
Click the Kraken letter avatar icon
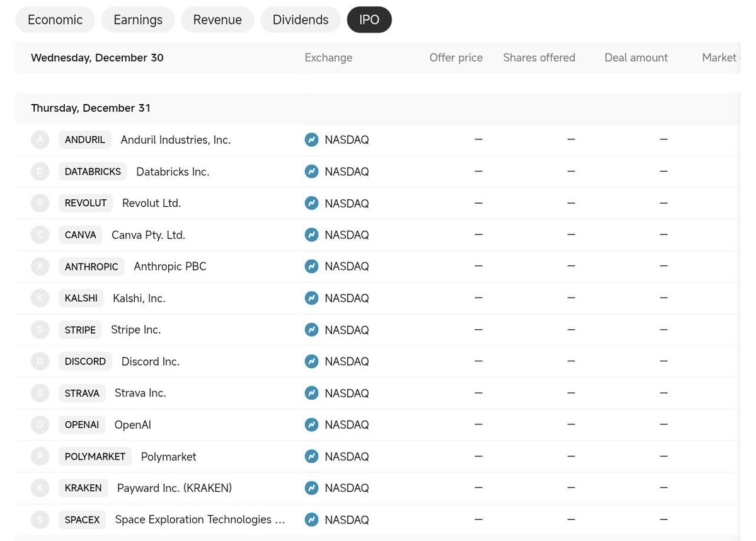tap(40, 487)
